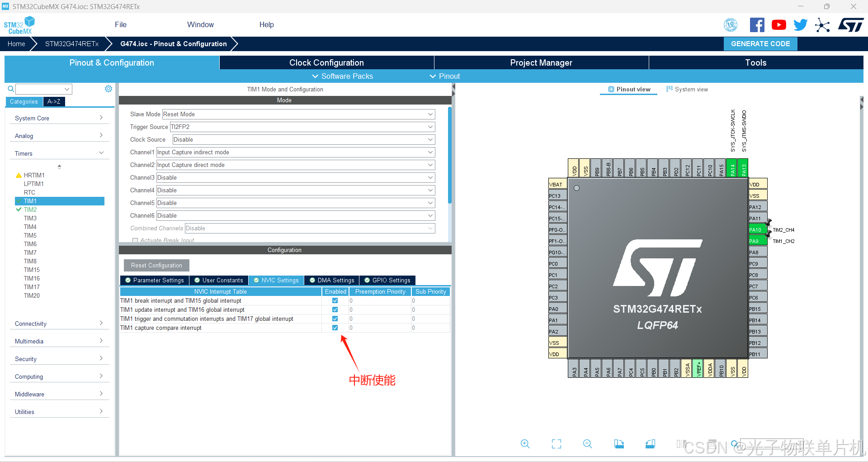Edit TIM1 break interrupt preemption priority
This screenshot has width=868, height=462.
380,301
